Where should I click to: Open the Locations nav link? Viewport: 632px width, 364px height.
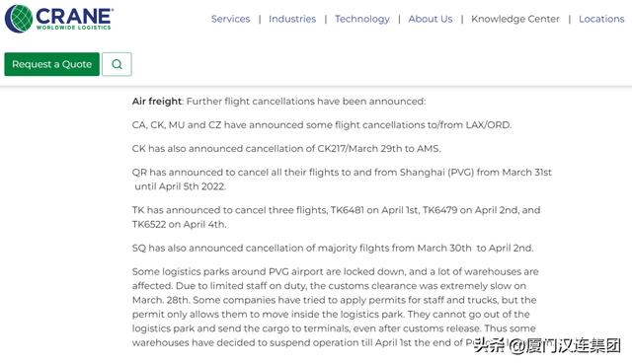(601, 19)
